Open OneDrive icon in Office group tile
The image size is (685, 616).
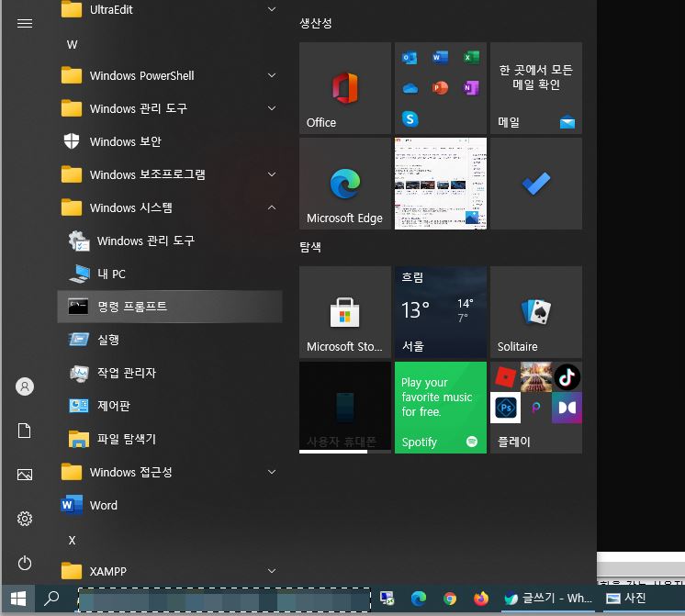(410, 88)
